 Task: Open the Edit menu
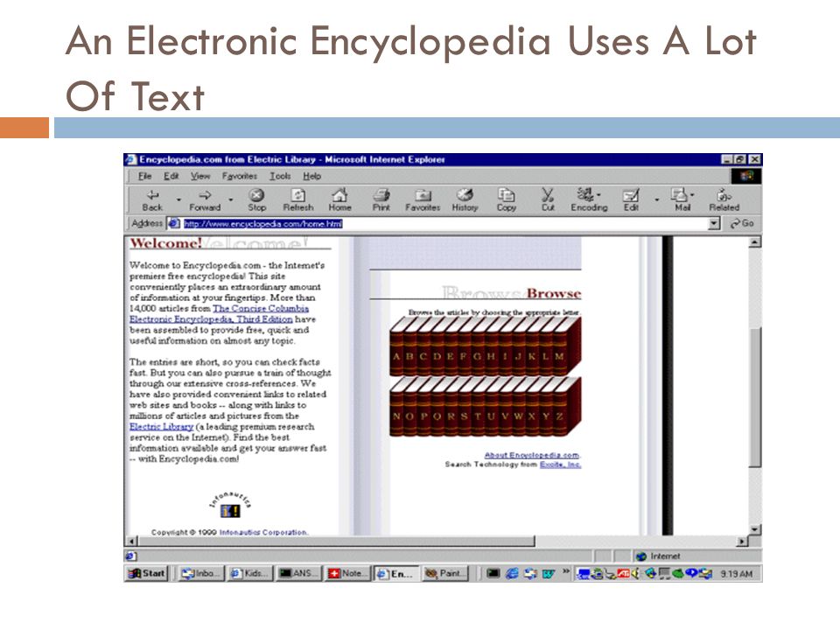click(171, 176)
